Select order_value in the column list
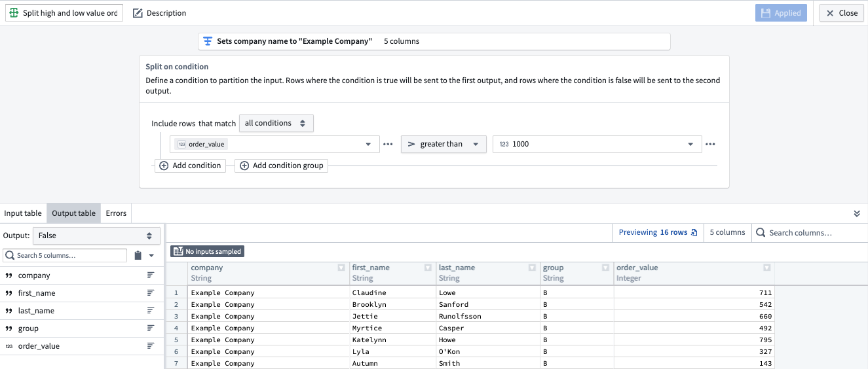868x369 pixels. [82, 346]
